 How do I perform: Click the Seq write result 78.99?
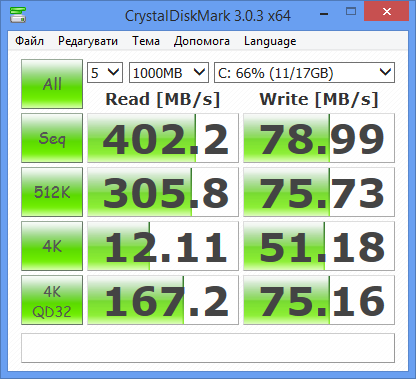click(x=319, y=138)
